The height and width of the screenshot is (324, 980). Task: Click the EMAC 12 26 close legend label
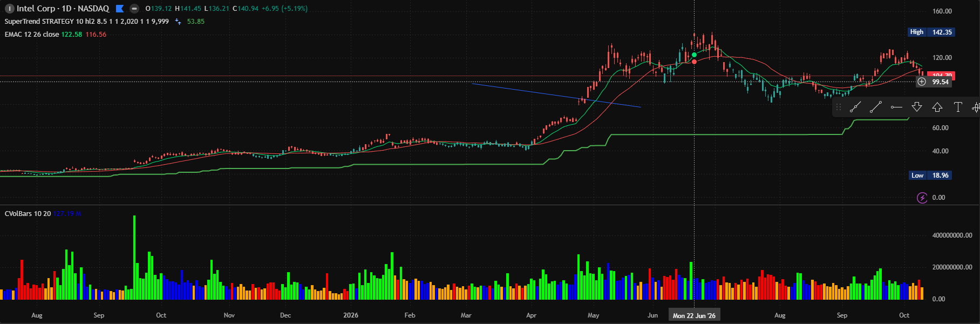[x=32, y=35]
